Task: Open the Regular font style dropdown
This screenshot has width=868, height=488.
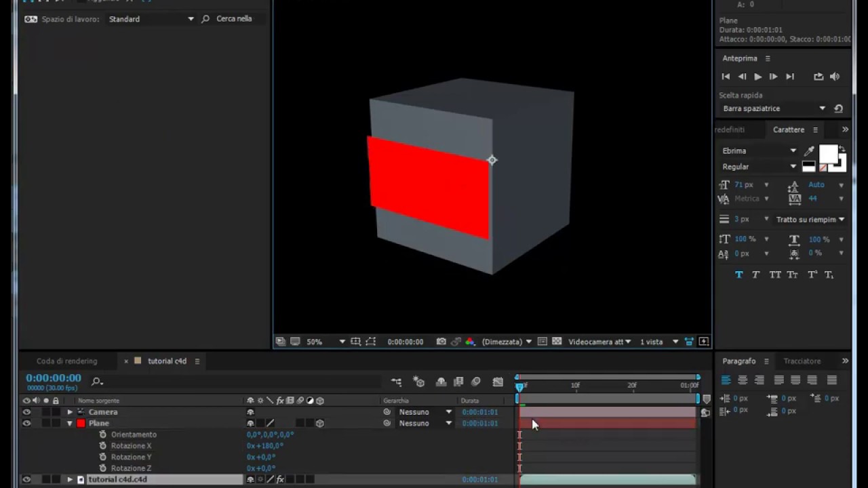Action: 759,166
